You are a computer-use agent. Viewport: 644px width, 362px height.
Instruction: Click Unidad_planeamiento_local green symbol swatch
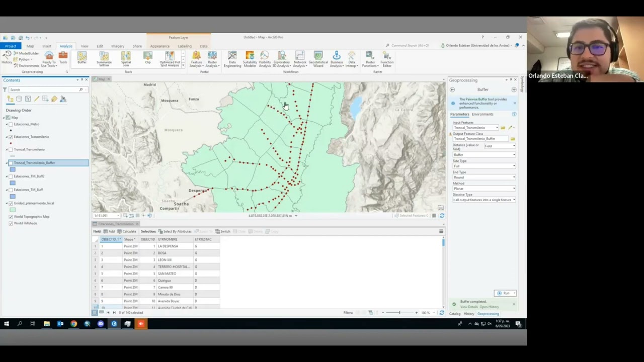coord(13,210)
